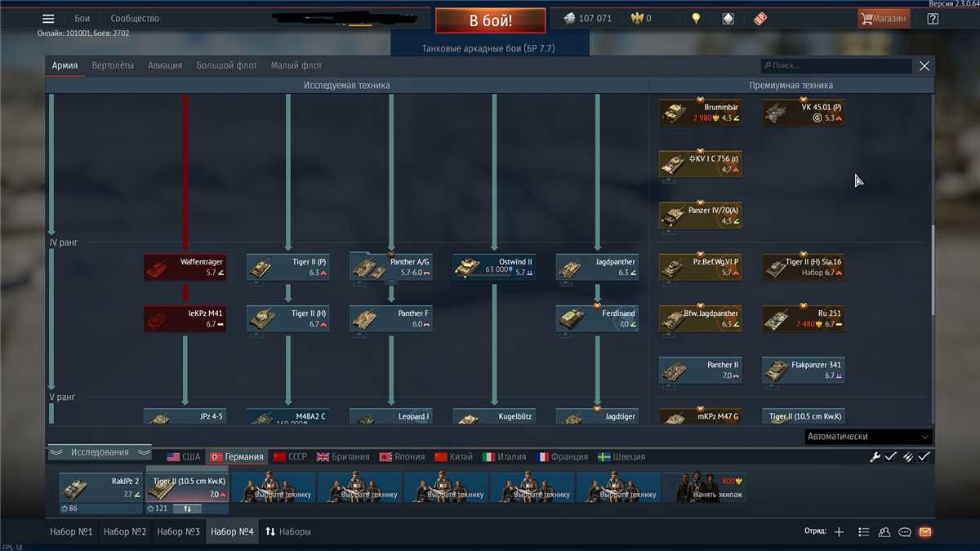
Task: Select the Panther F vehicle card
Action: pos(391,318)
